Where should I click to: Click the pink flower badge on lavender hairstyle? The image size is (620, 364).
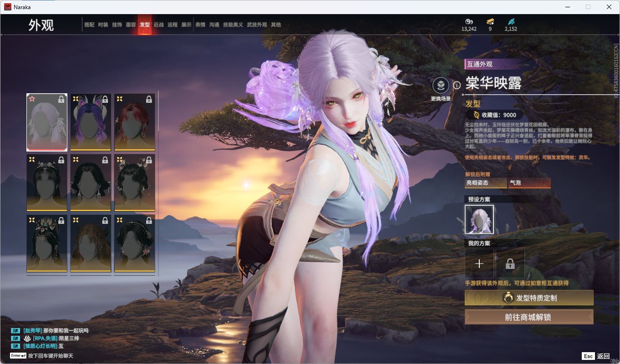32,98
